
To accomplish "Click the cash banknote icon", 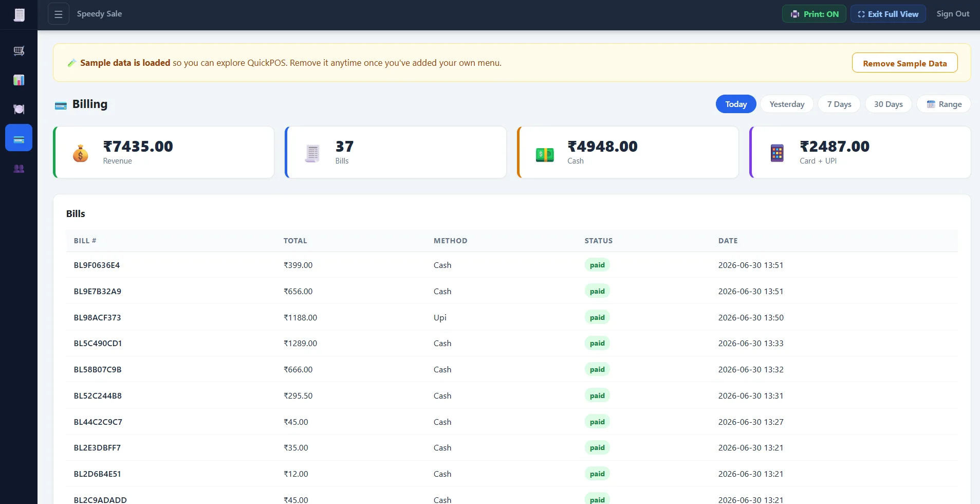I will (545, 154).
